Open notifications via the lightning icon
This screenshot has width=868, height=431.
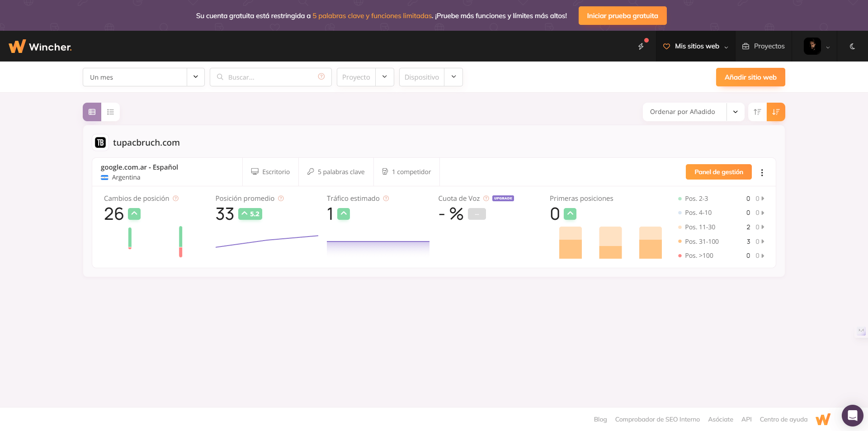[641, 46]
